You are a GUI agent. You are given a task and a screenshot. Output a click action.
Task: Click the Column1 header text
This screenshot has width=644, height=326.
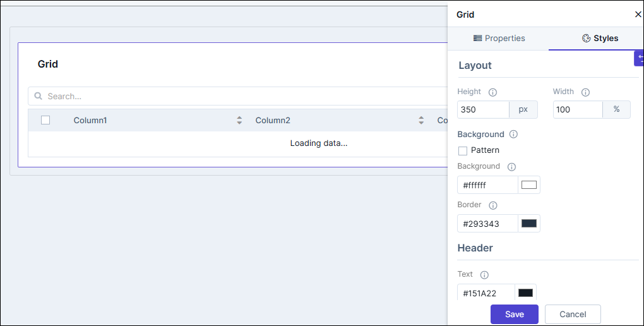click(x=90, y=120)
